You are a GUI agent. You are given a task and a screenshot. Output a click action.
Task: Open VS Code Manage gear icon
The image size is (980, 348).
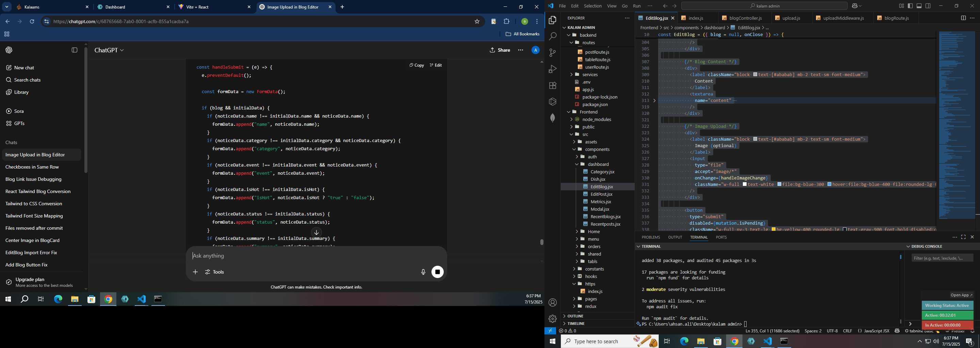[552, 319]
